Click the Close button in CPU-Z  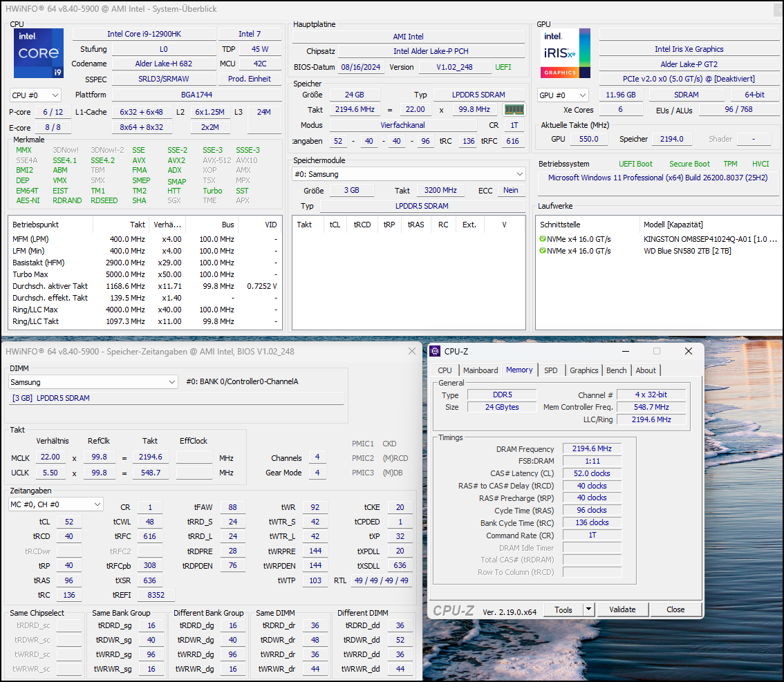pos(675,609)
